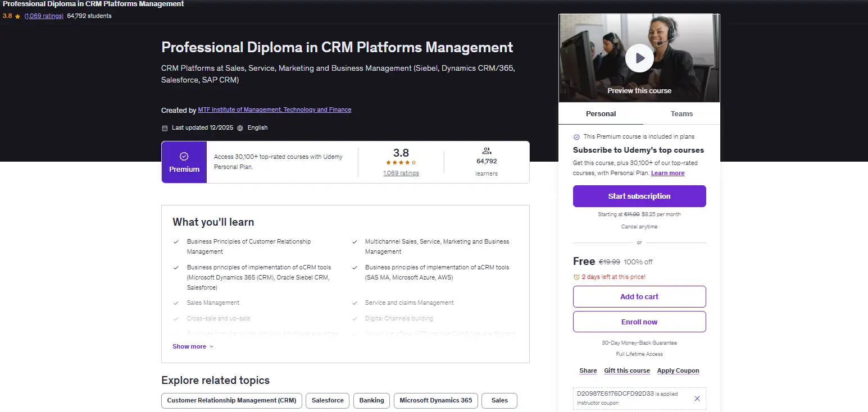Click '30-Day Money-Back Guarantee' text

[x=639, y=343]
